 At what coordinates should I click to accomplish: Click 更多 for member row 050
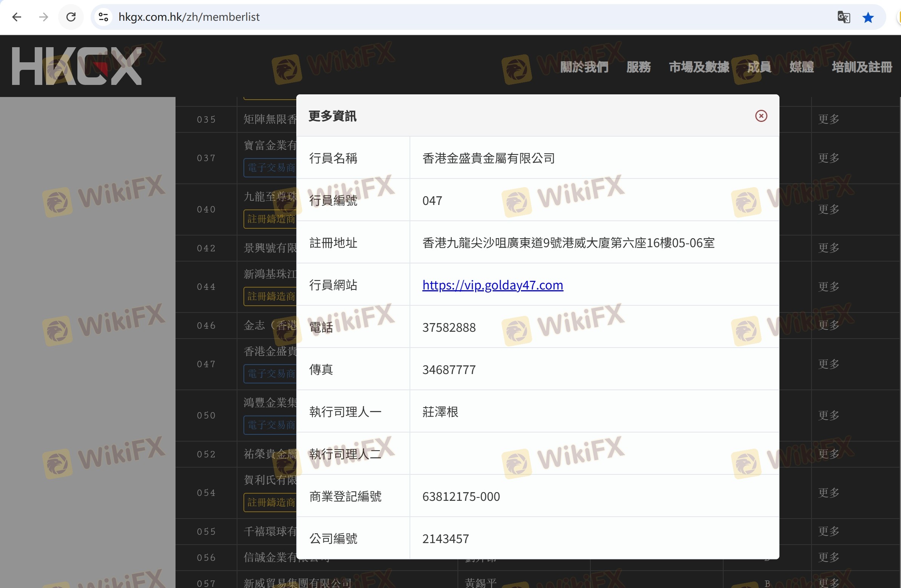(x=828, y=416)
